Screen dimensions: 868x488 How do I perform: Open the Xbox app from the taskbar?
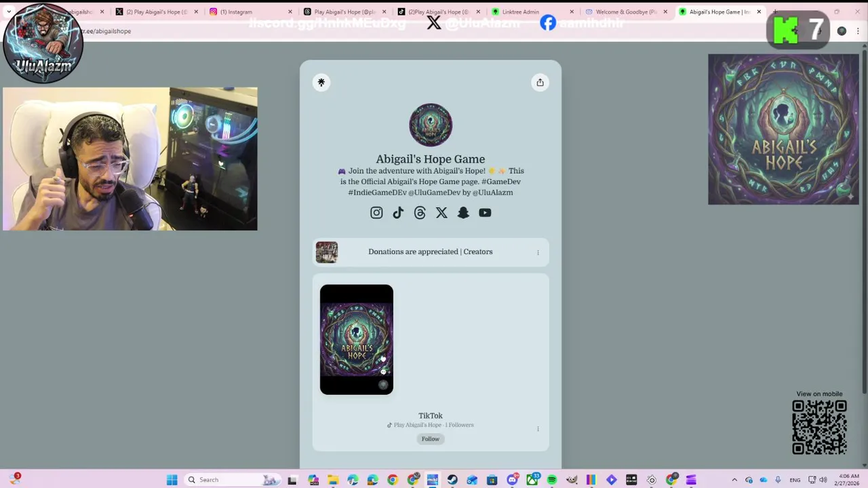[x=532, y=480]
